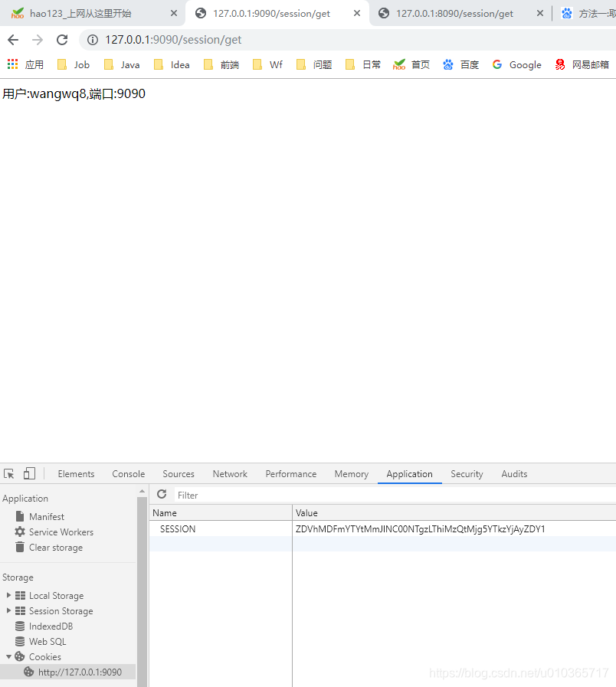Click the site info icon in address bar

tap(91, 39)
